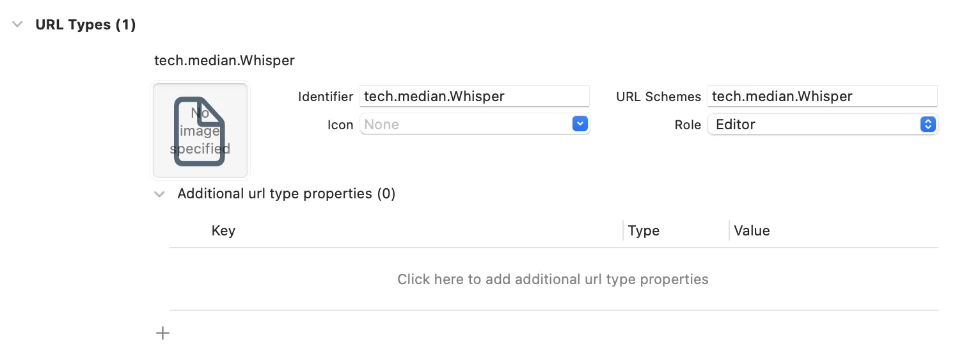Open the Icon dropdown arrow

click(x=580, y=124)
